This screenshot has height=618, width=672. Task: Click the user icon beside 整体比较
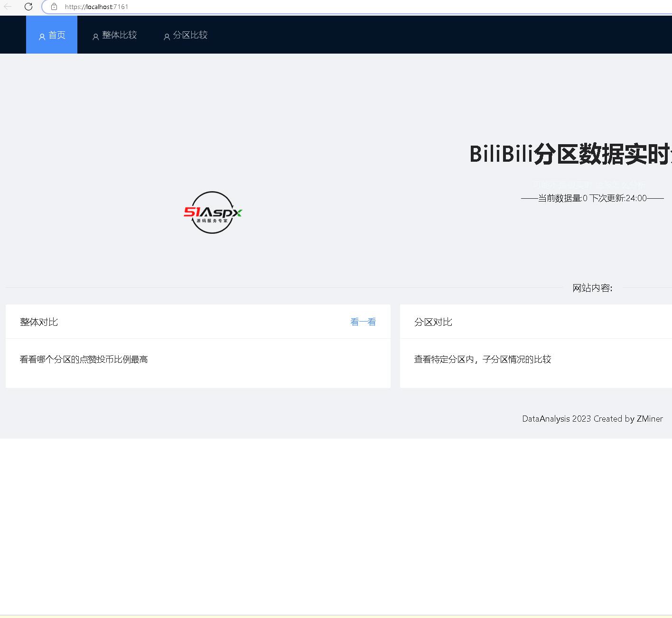95,36
